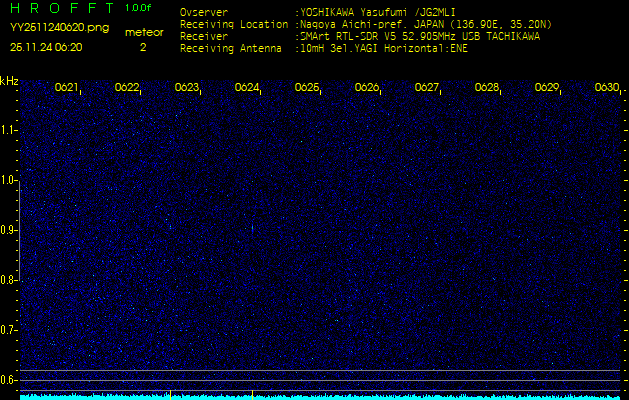Viewport: 629px width, 400px height.
Task: Click the 'meteor' label
Action: pyautogui.click(x=144, y=33)
